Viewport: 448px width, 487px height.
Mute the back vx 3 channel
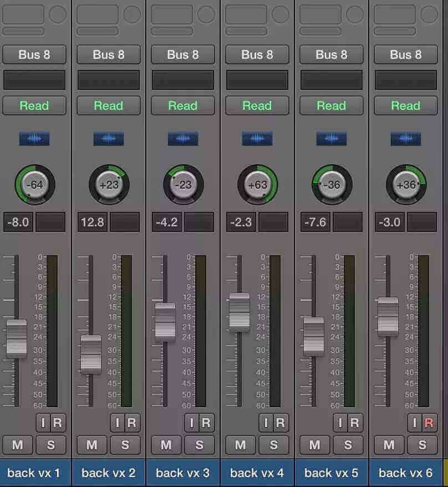166,445
